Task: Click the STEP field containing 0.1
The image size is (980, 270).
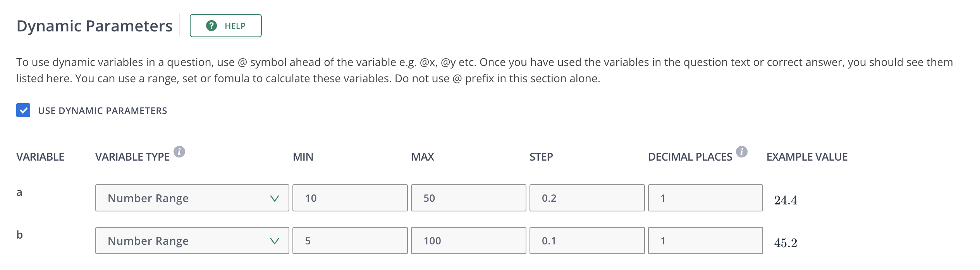Action: tap(587, 241)
